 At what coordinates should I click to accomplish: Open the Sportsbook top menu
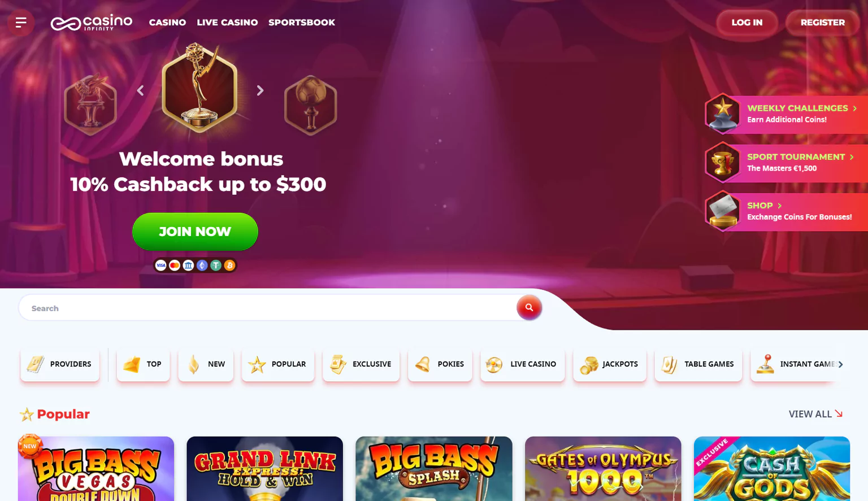point(302,23)
